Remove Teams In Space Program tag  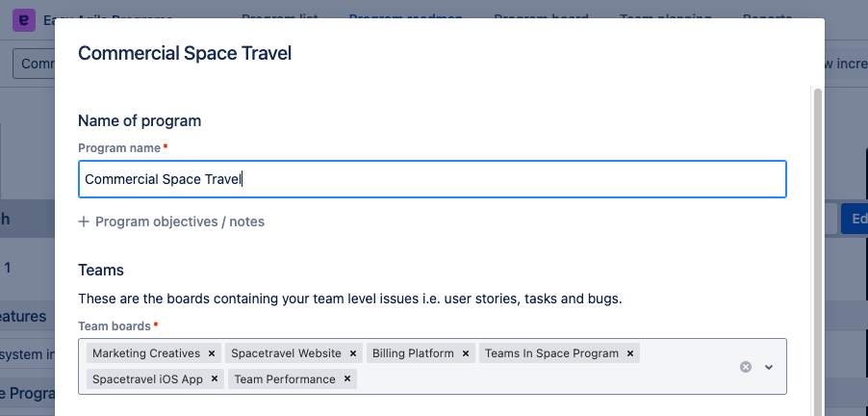coord(630,353)
